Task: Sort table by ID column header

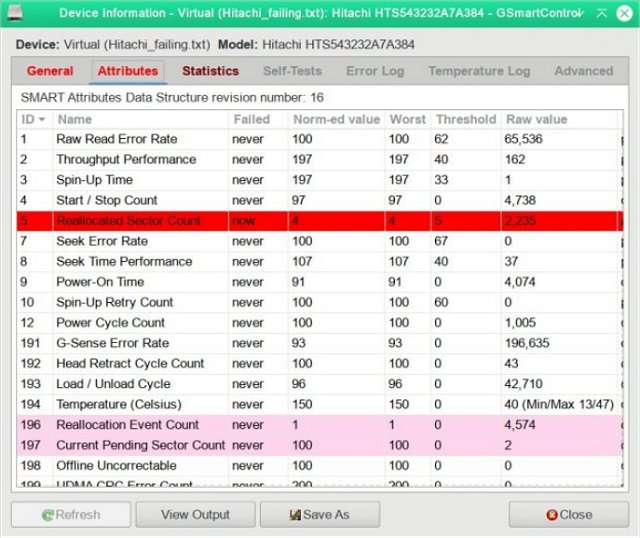Action: coord(33,119)
